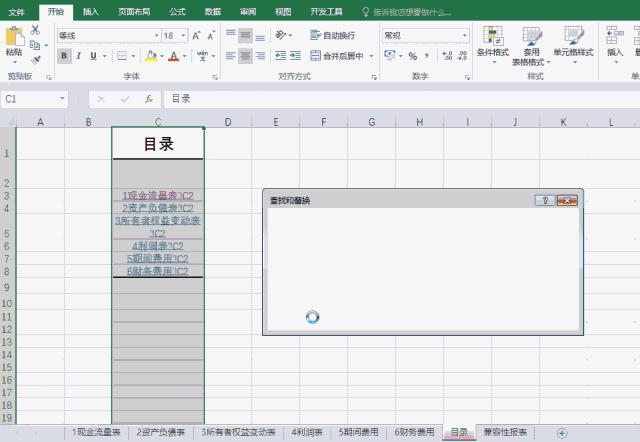Open the fill color dropdown arrow
This screenshot has height=442, width=640.
162,56
